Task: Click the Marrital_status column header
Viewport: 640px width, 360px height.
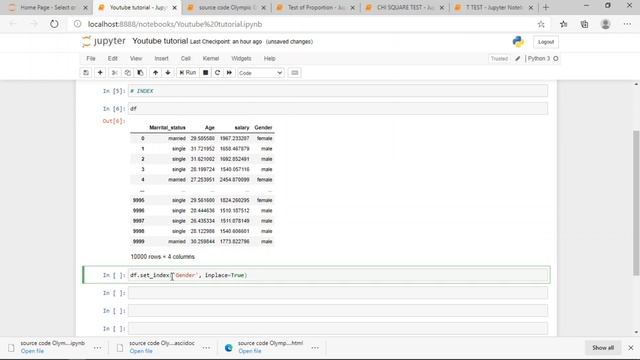Action: pyautogui.click(x=167, y=128)
